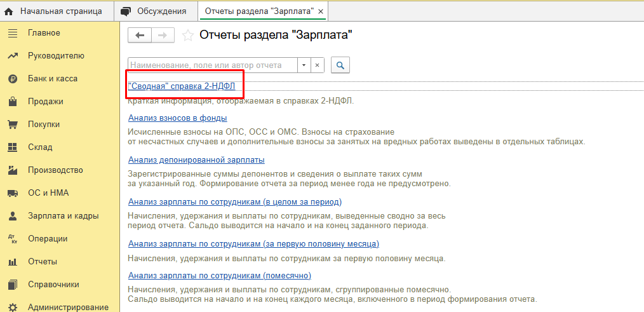Open the ОС и НМА section label

tap(48, 193)
